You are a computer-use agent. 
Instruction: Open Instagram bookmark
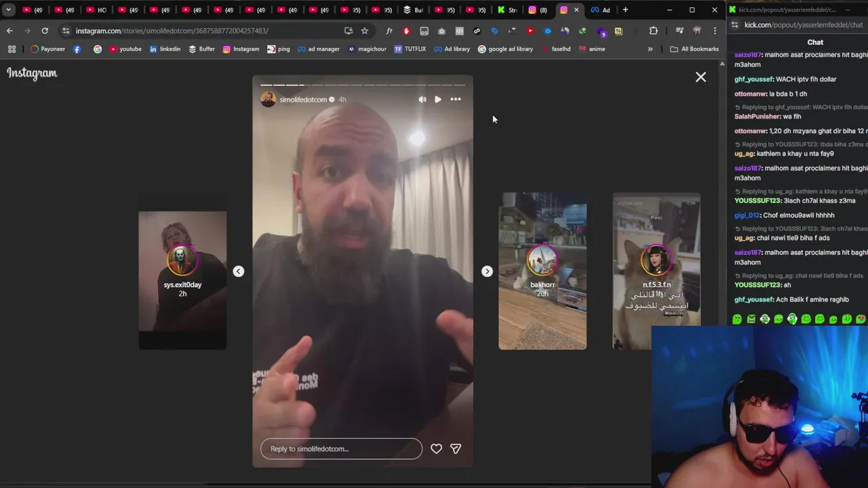tap(241, 49)
